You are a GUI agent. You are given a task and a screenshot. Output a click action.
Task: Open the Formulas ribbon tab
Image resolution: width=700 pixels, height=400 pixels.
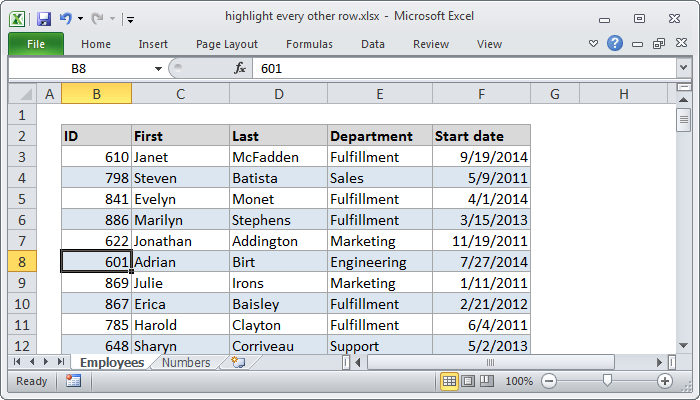[309, 44]
